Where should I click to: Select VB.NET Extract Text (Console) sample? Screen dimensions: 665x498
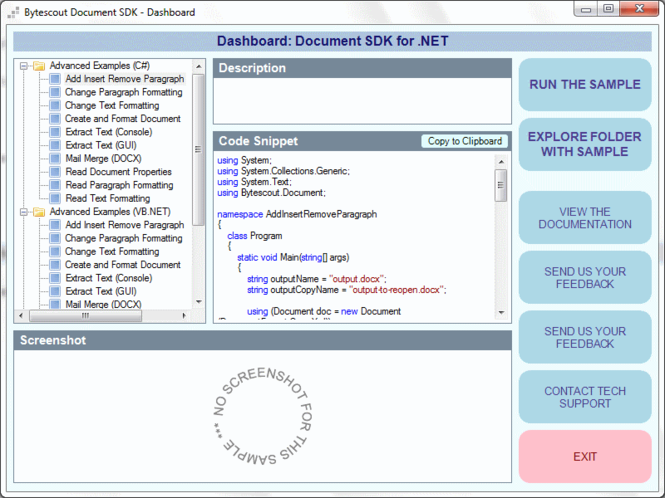point(109,278)
